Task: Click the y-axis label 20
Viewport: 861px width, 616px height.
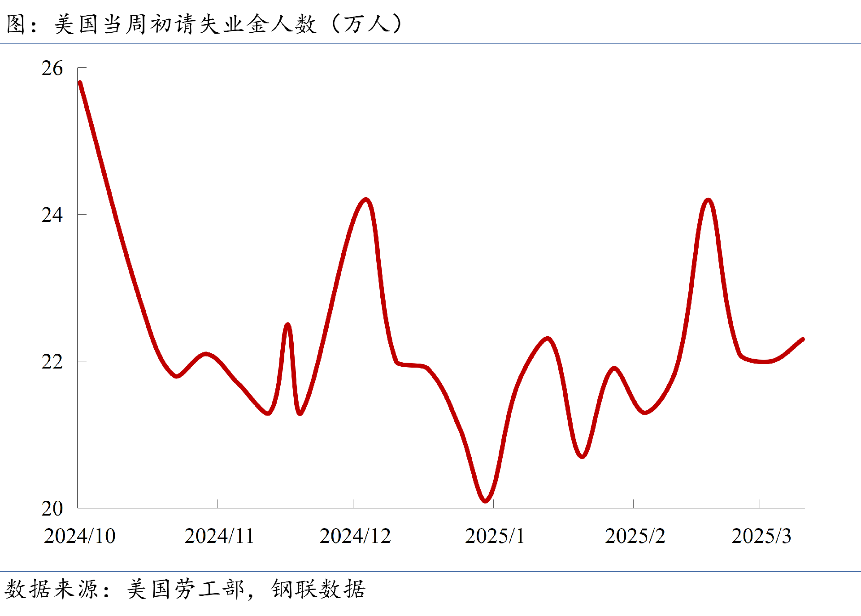Action: click(x=52, y=508)
